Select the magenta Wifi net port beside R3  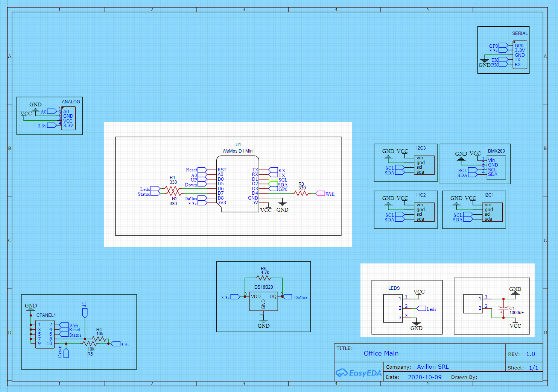[x=320, y=194]
